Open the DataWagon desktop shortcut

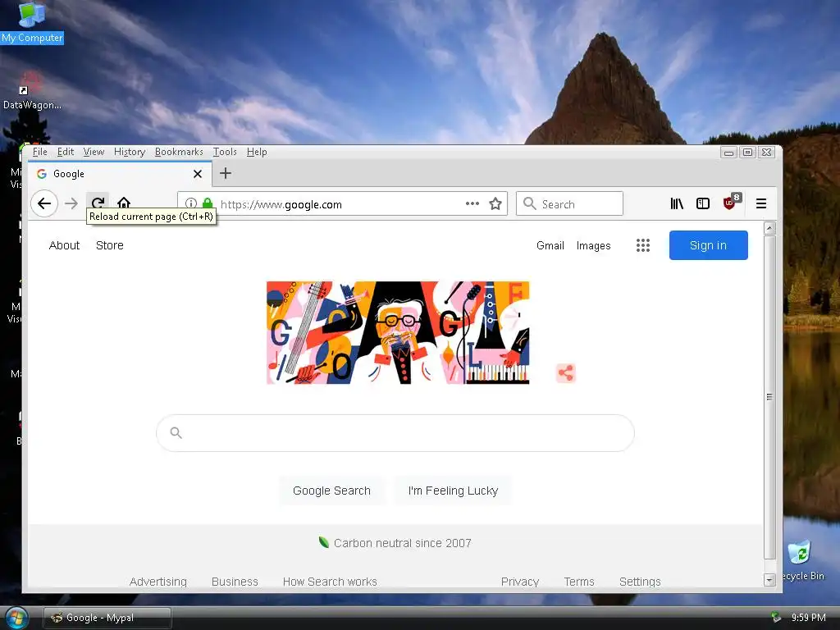tap(32, 90)
